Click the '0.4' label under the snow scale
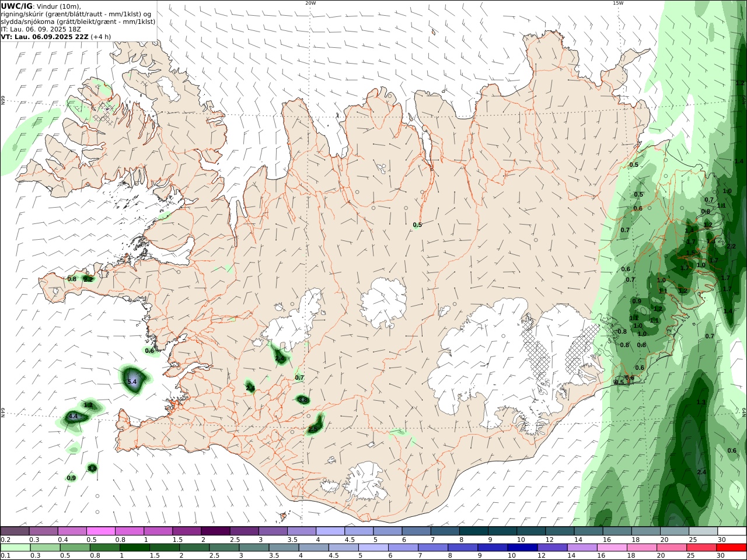Image resolution: width=747 pixels, height=560 pixels. (62, 540)
